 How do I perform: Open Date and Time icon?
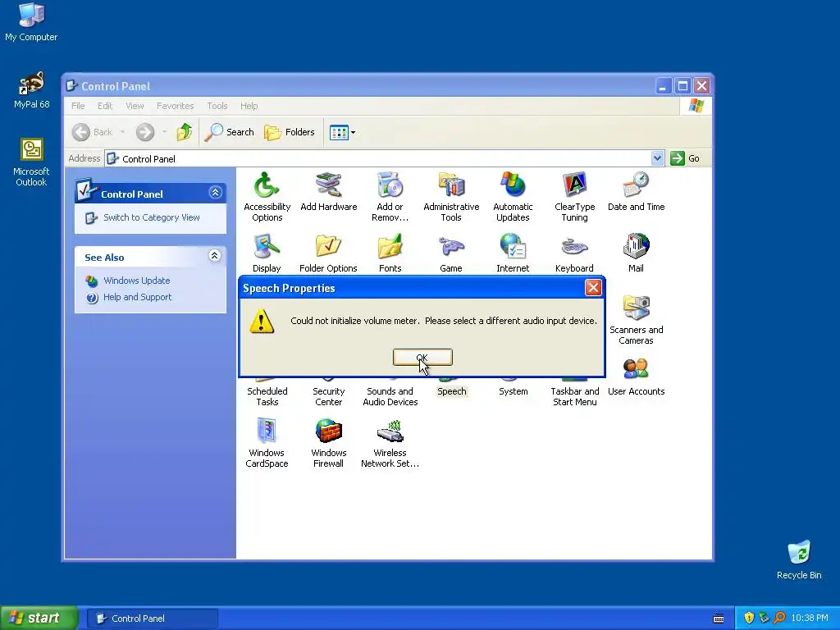coord(636,185)
